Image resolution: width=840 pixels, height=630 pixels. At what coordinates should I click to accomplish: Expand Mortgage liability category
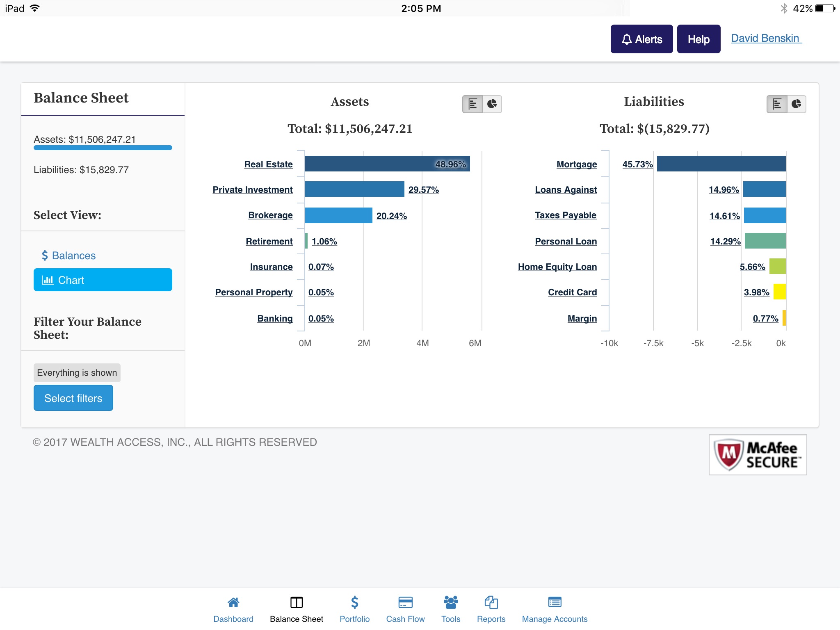pyautogui.click(x=575, y=165)
